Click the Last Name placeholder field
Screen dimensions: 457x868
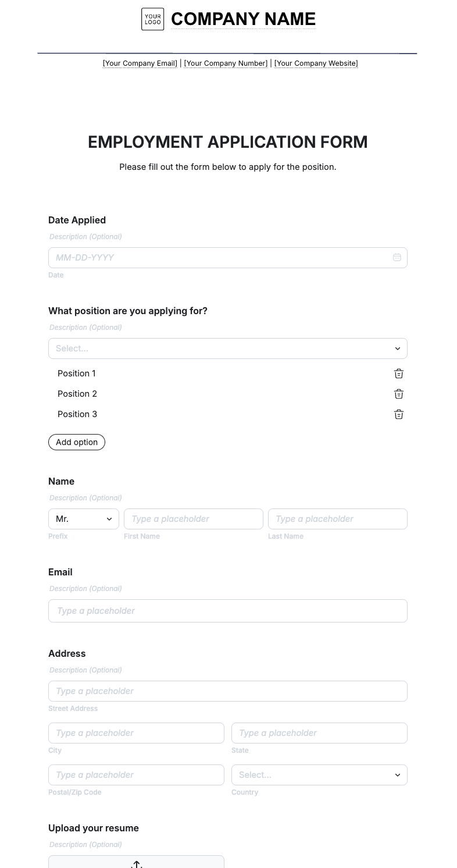click(x=337, y=518)
